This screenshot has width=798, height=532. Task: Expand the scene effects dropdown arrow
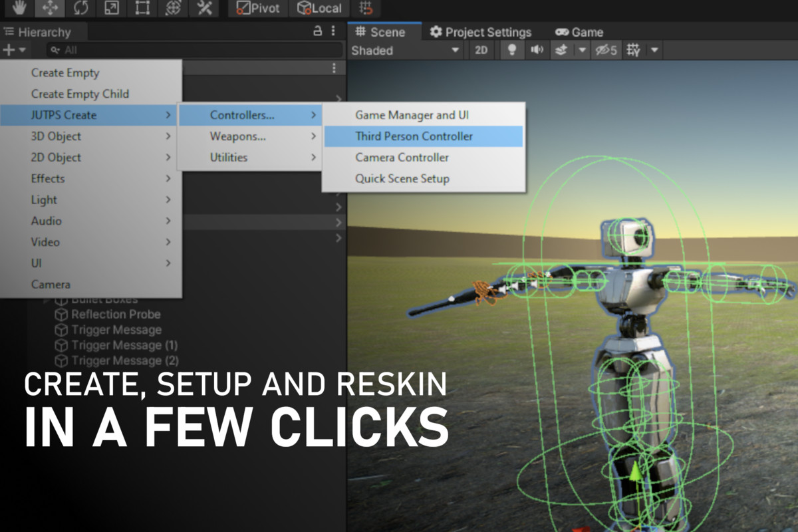pyautogui.click(x=582, y=51)
